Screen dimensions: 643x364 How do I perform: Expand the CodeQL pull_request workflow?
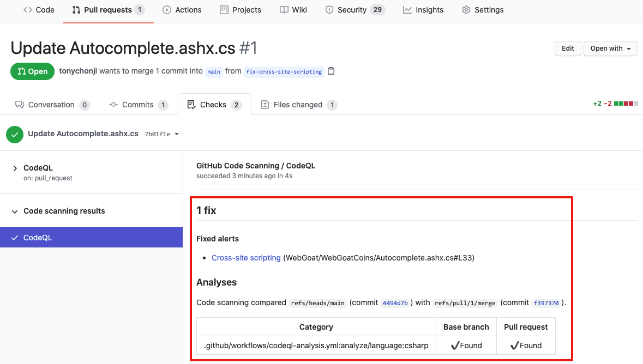pyautogui.click(x=15, y=168)
